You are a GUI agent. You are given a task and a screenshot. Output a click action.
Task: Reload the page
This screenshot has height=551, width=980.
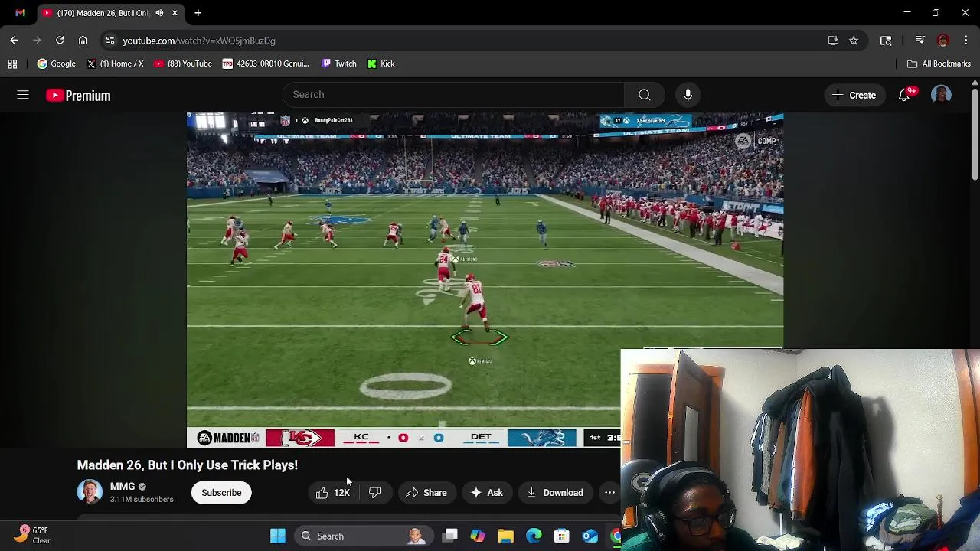pos(60,41)
